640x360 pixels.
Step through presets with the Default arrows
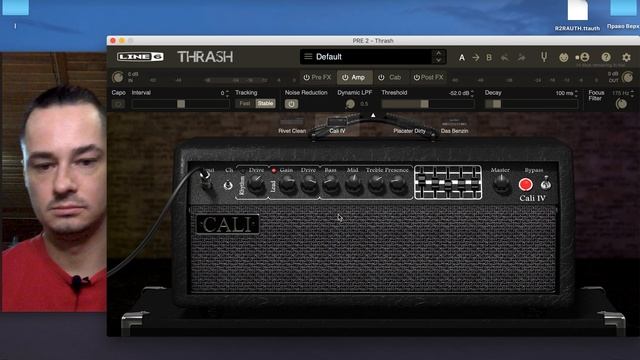(x=438, y=57)
